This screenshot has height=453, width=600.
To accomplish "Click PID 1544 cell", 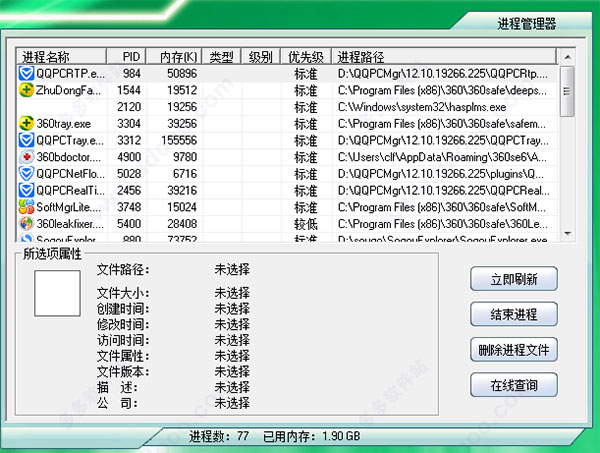I will coord(129,90).
